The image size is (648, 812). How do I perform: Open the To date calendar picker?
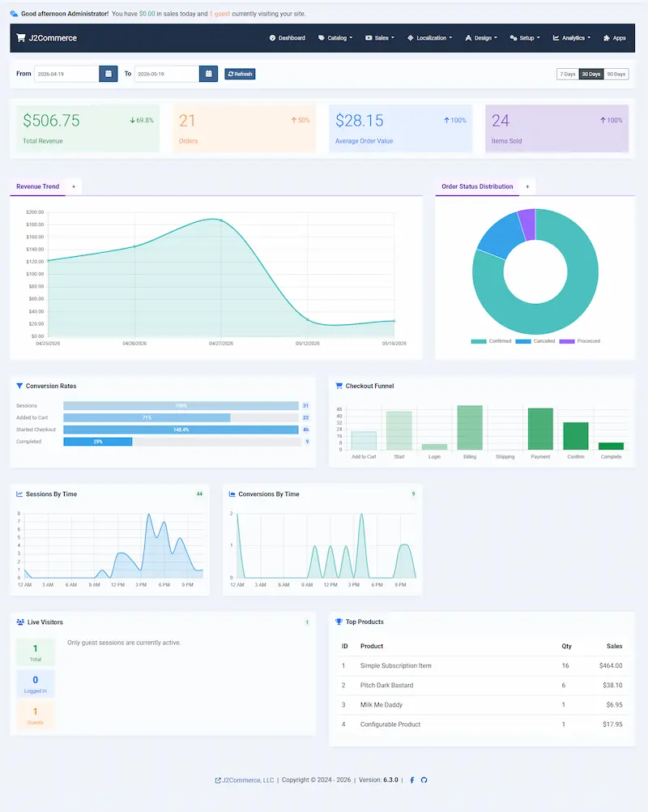click(208, 74)
